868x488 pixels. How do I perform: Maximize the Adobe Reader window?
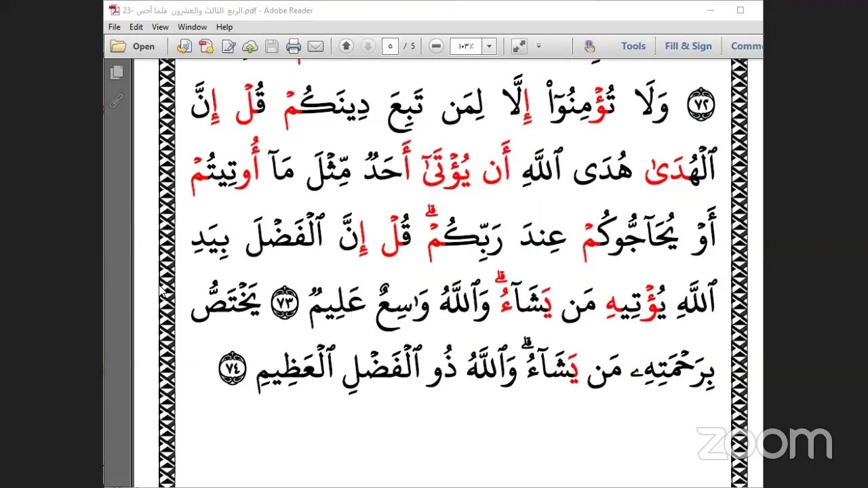click(741, 10)
